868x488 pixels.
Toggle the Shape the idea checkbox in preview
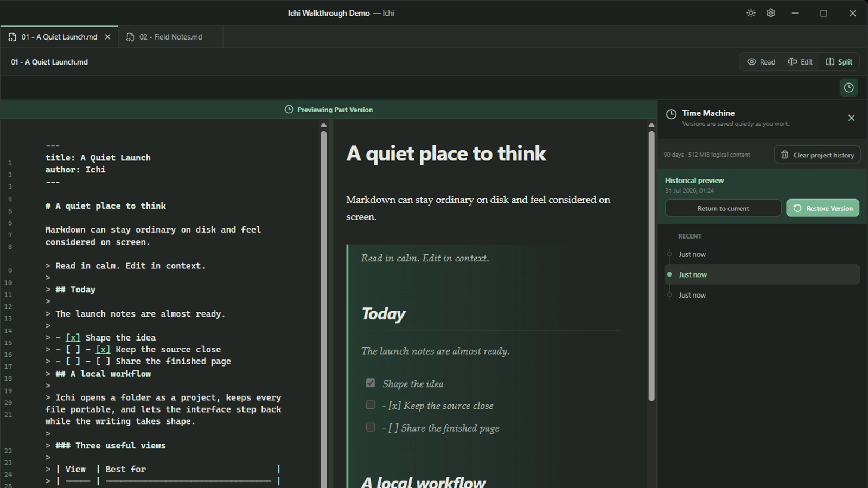tap(371, 383)
